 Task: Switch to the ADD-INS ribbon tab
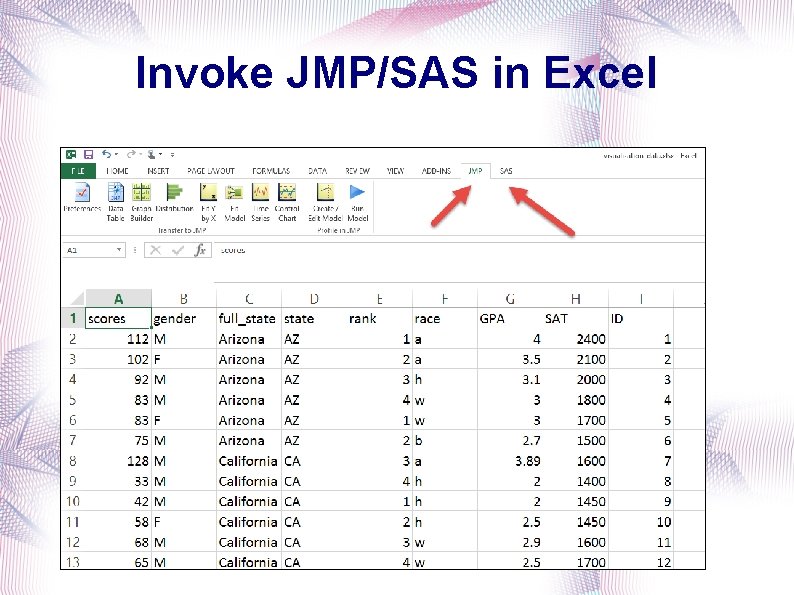(436, 171)
